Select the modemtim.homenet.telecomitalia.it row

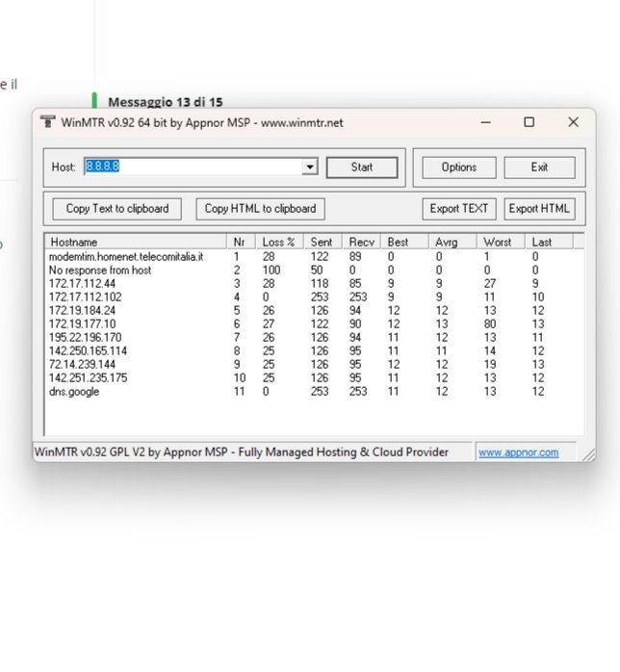click(314, 257)
